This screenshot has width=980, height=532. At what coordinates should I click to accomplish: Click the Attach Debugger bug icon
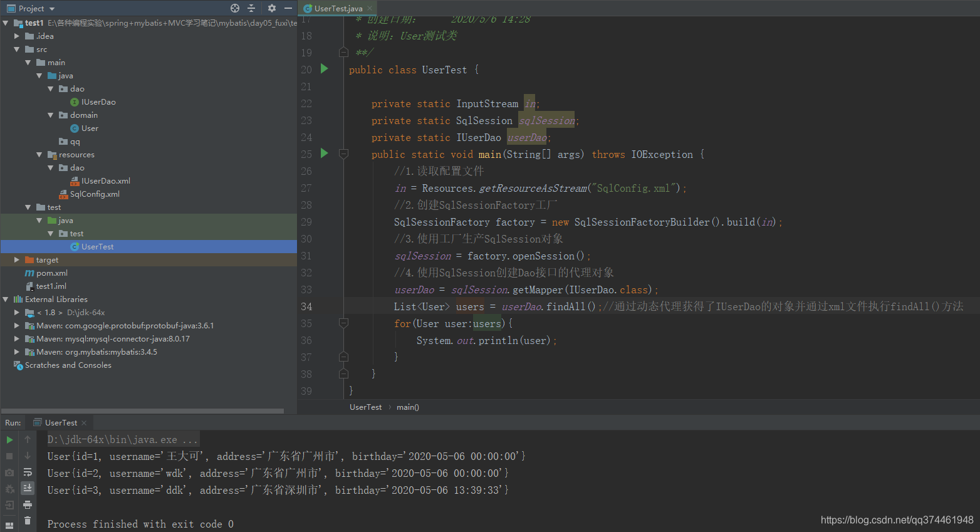click(x=9, y=489)
